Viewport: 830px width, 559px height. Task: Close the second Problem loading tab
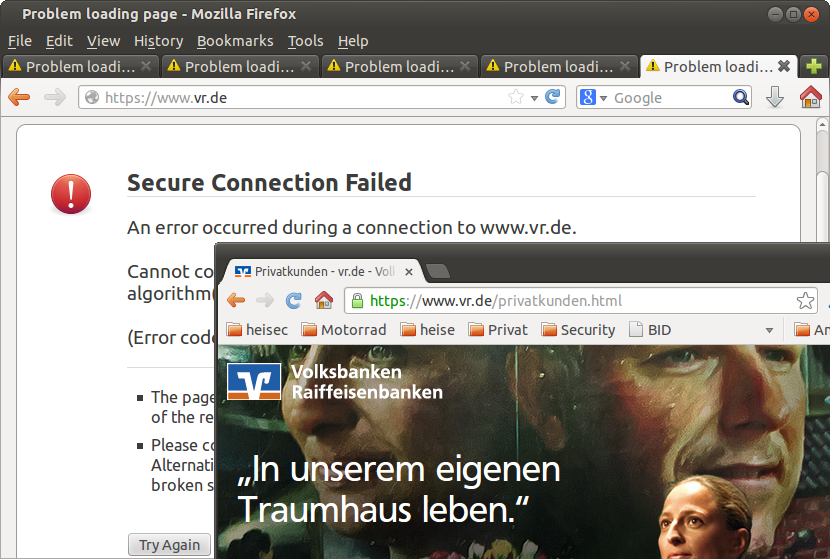306,66
